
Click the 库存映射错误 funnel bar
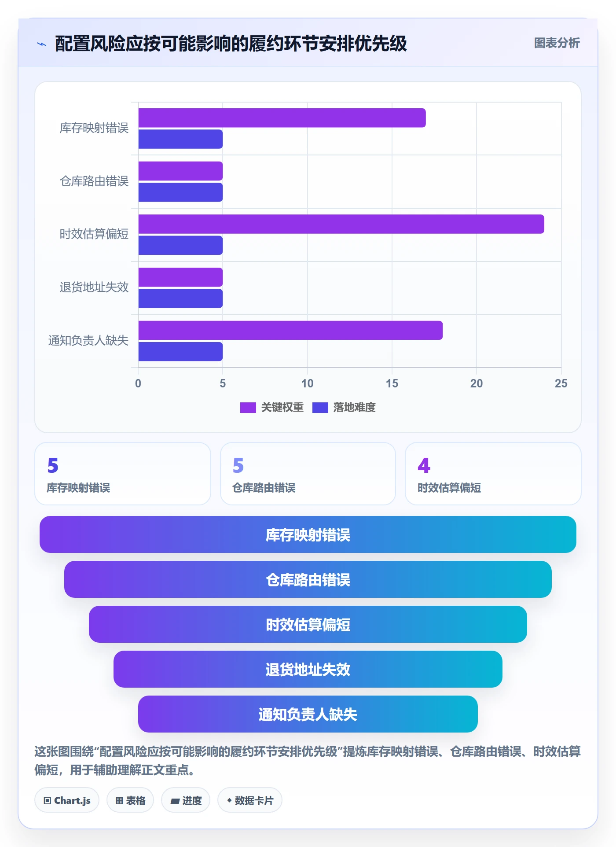pos(308,534)
